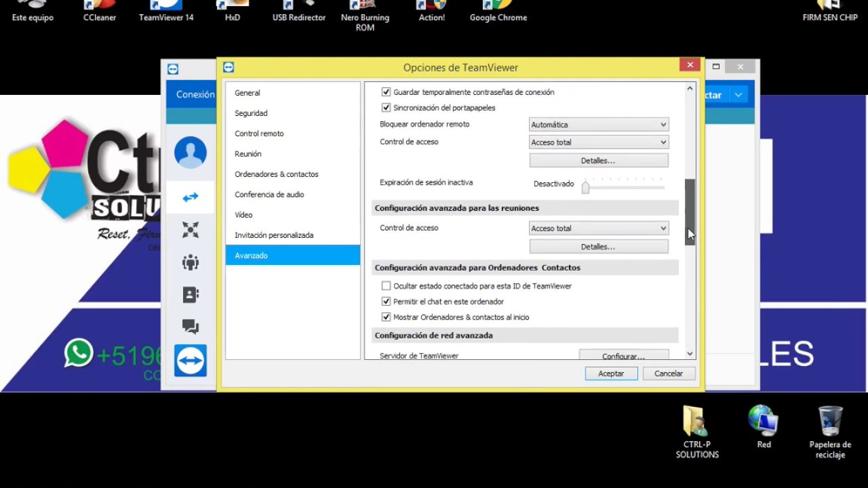This screenshot has width=868, height=488.
Task: Enable Ocultar estado conectado para esta ID
Action: [x=387, y=286]
